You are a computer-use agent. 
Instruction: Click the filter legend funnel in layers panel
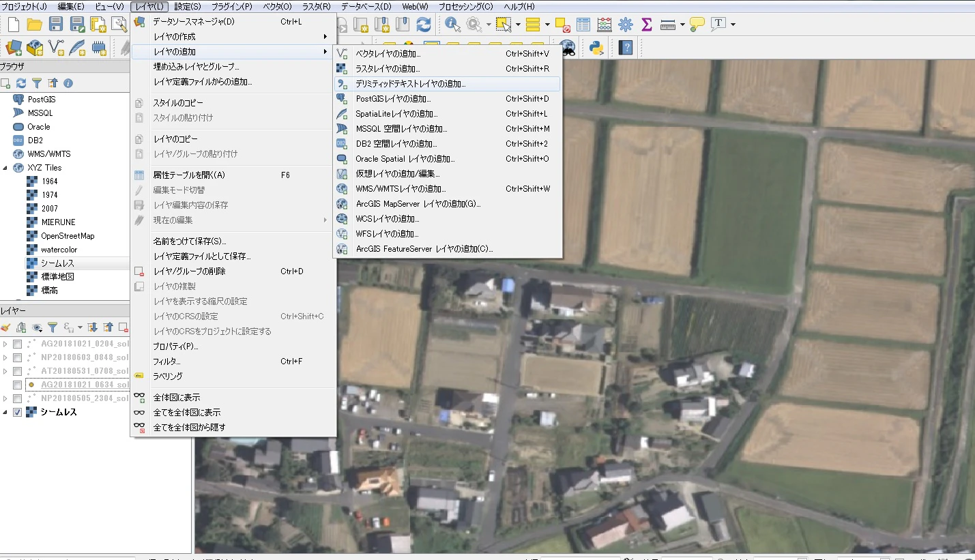pos(52,327)
